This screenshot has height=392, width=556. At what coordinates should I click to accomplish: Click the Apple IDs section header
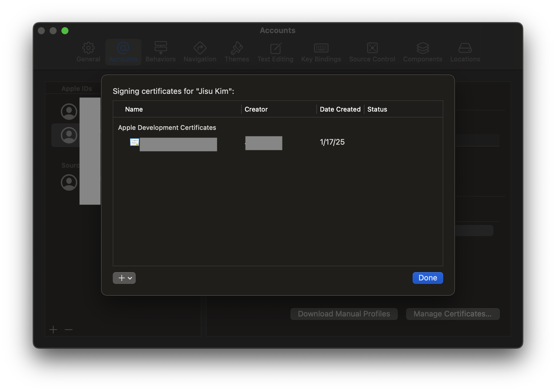[x=77, y=89]
